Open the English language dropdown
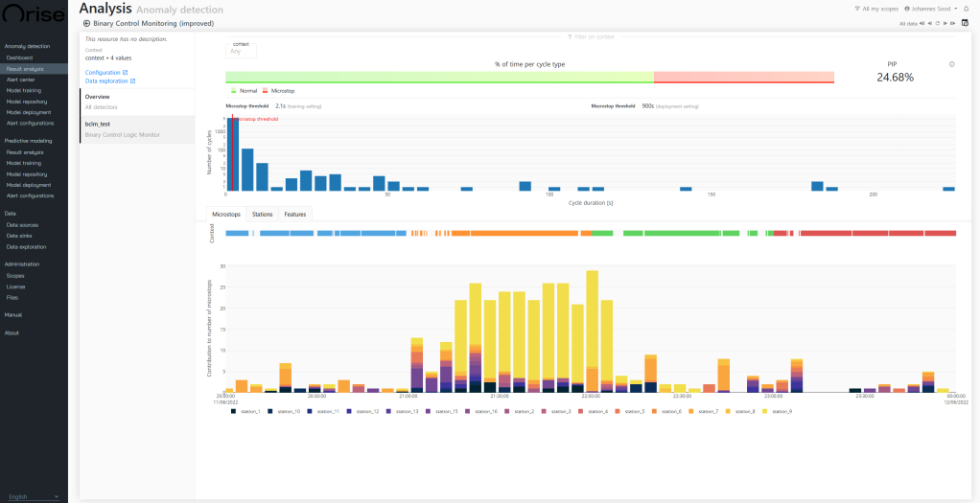The height and width of the screenshot is (503, 980). [34, 496]
